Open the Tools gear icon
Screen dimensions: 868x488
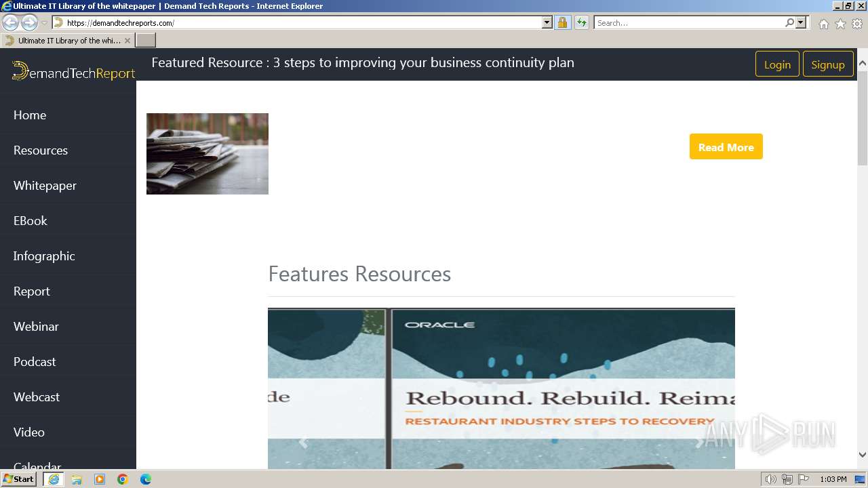point(857,24)
